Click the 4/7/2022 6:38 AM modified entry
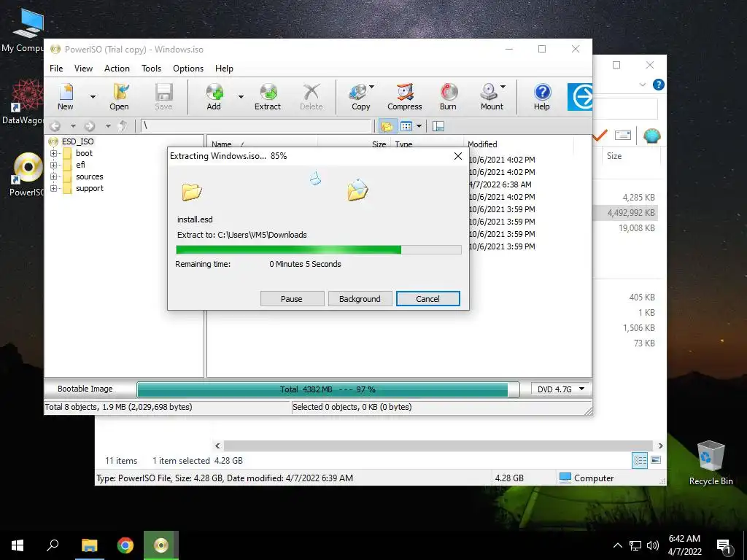Viewport: 747px width, 560px height. pyautogui.click(x=500, y=184)
